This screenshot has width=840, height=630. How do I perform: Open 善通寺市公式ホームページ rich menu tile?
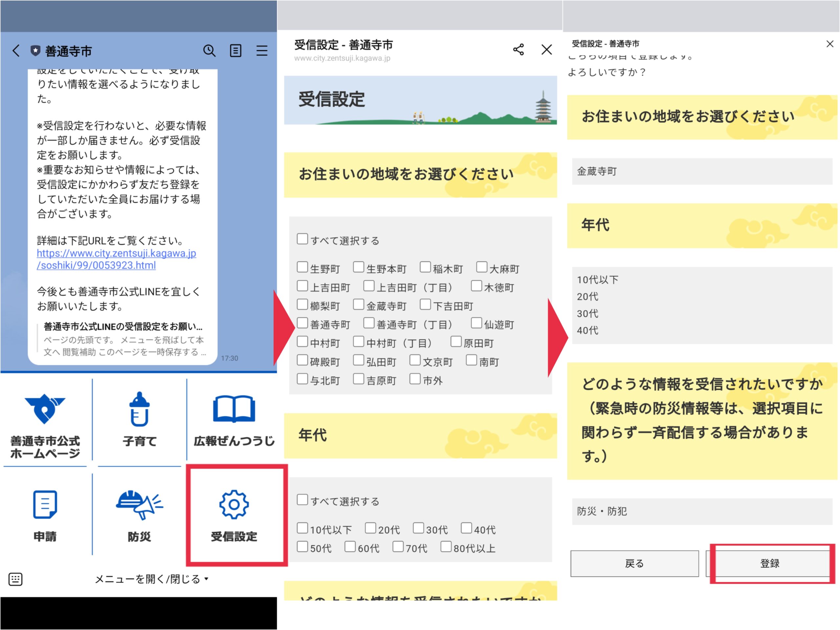pyautogui.click(x=45, y=425)
